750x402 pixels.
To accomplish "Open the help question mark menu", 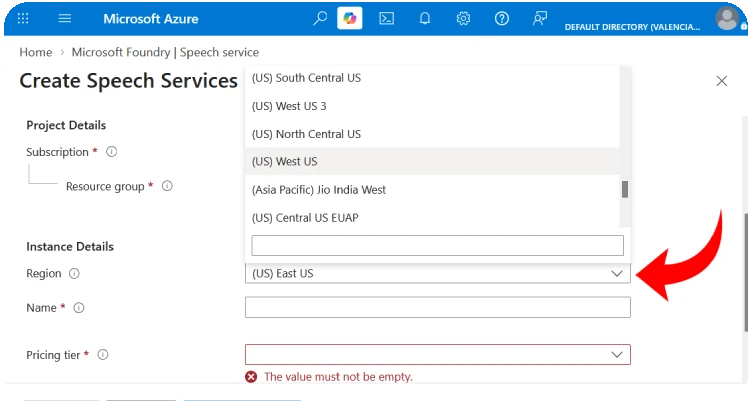I will [501, 19].
